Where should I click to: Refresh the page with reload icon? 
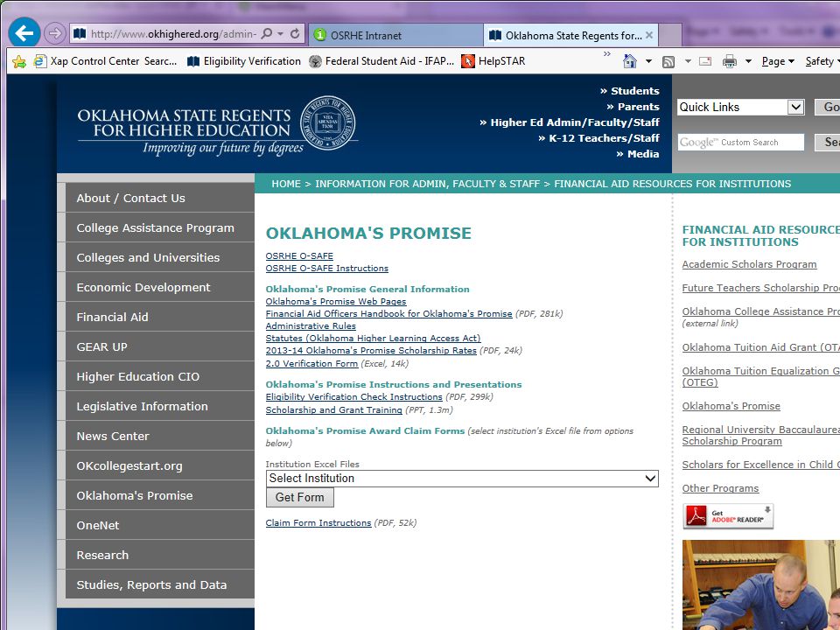[x=295, y=34]
